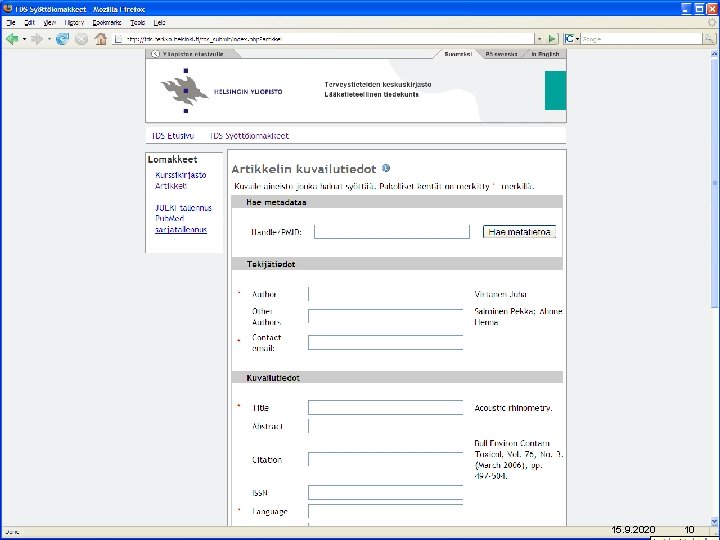Click the Firefox back arrow button
720x540 pixels.
12,39
